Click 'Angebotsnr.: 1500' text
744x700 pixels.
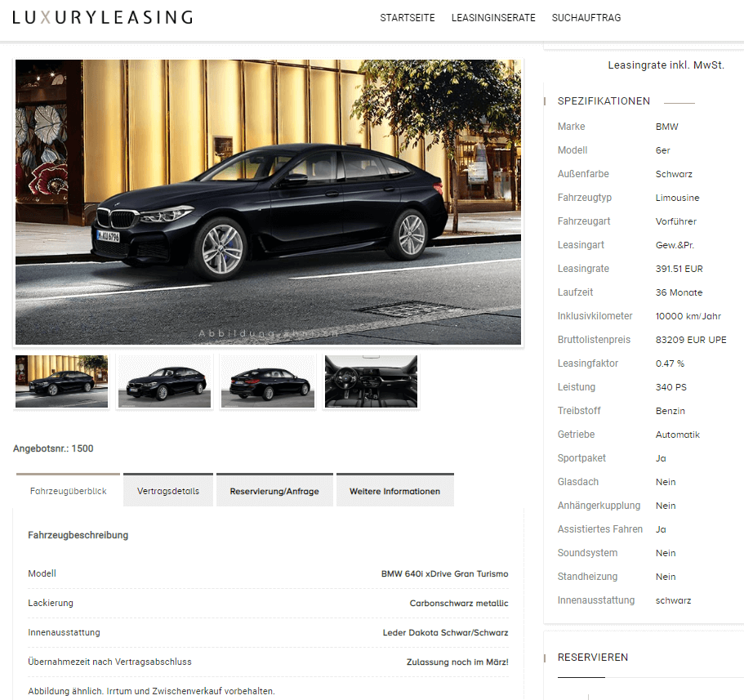click(53, 448)
